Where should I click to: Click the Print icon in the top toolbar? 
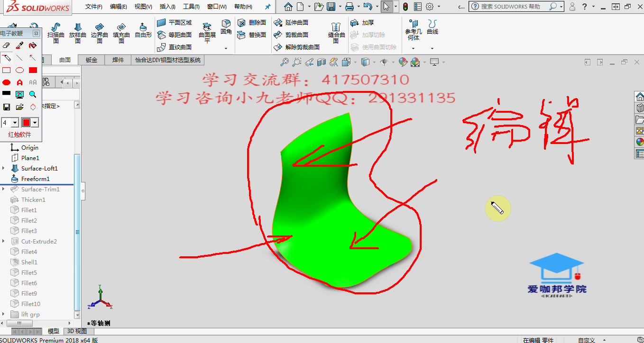tap(350, 7)
